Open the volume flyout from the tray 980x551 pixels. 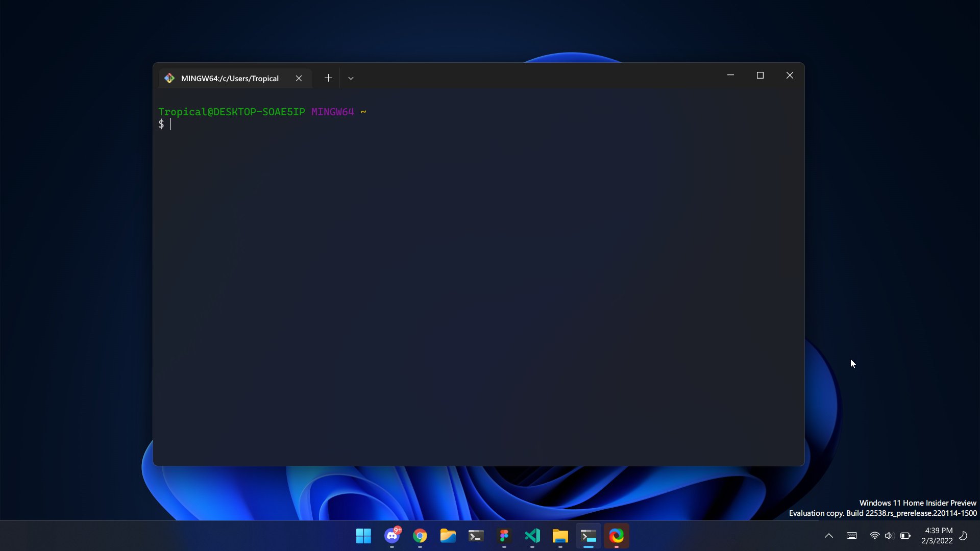[x=889, y=536]
